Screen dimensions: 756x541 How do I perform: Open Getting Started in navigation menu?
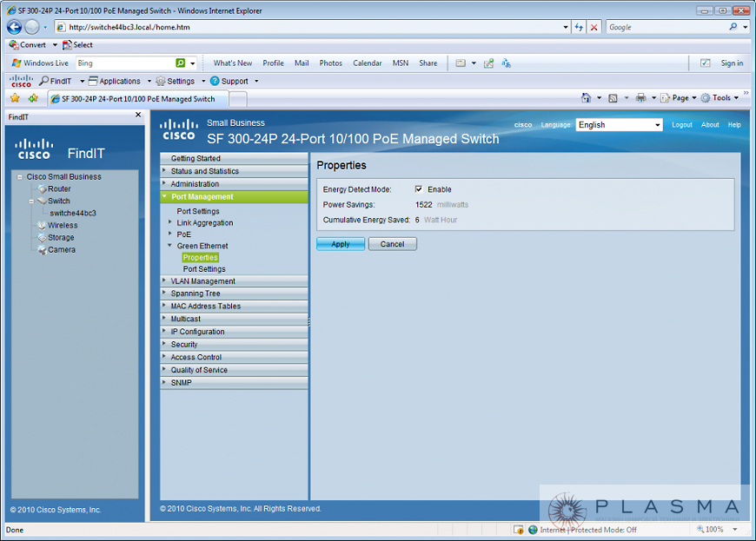[x=234, y=158]
